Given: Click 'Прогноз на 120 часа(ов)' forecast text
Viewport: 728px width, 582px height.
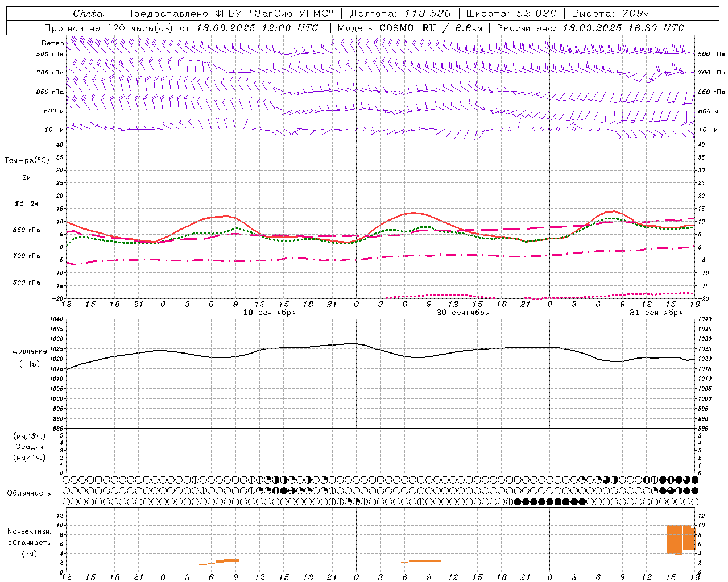Looking at the screenshot, I should (109, 28).
